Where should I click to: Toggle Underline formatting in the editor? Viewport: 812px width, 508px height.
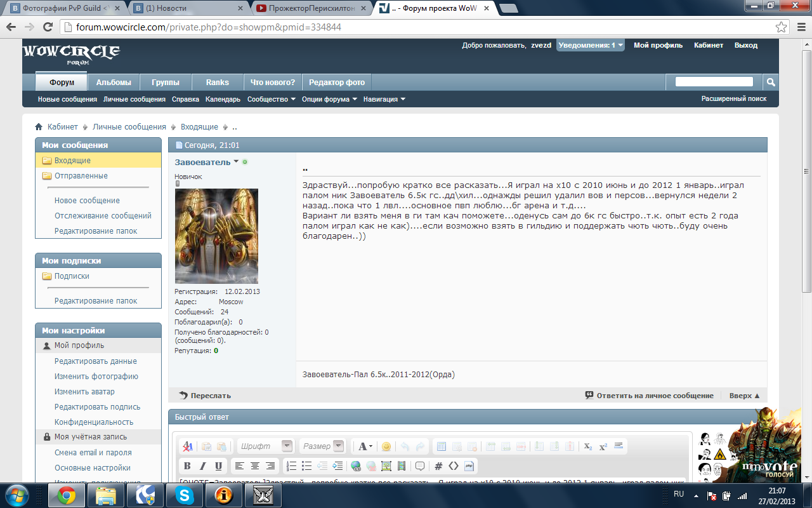219,466
